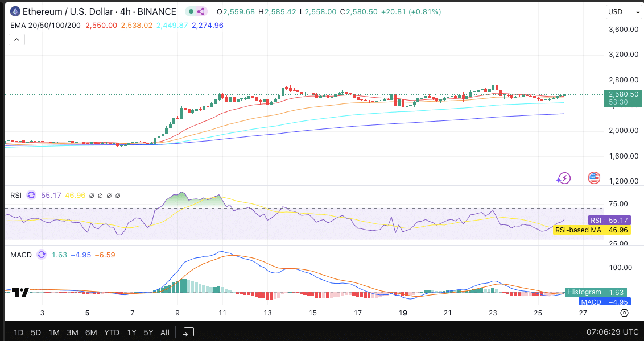Click the open price O2,559.68

click(x=236, y=12)
